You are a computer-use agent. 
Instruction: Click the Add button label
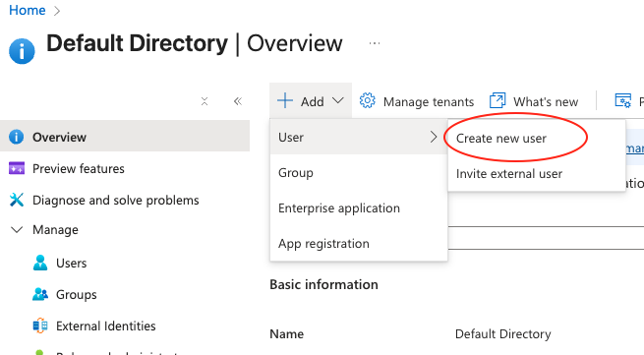pyautogui.click(x=312, y=101)
